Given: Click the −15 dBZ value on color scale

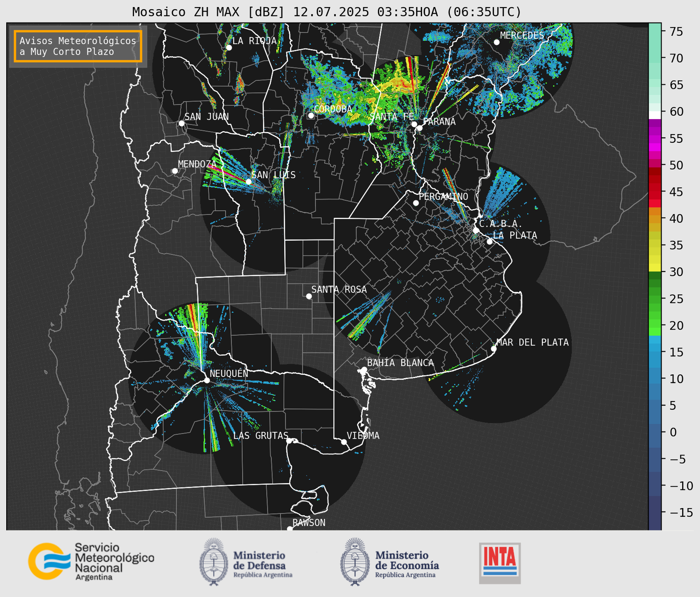Looking at the screenshot, I should [x=681, y=512].
